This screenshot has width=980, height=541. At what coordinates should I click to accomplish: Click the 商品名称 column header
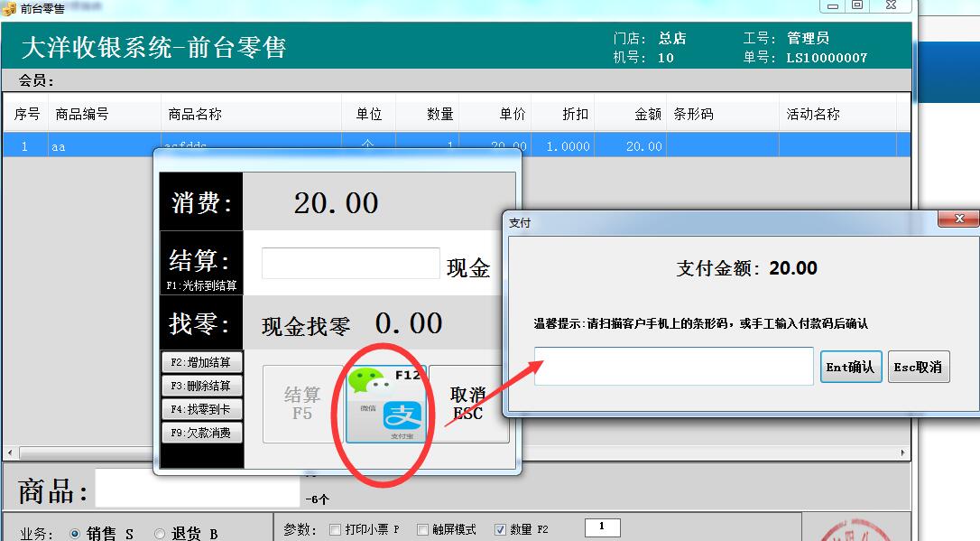pos(251,114)
